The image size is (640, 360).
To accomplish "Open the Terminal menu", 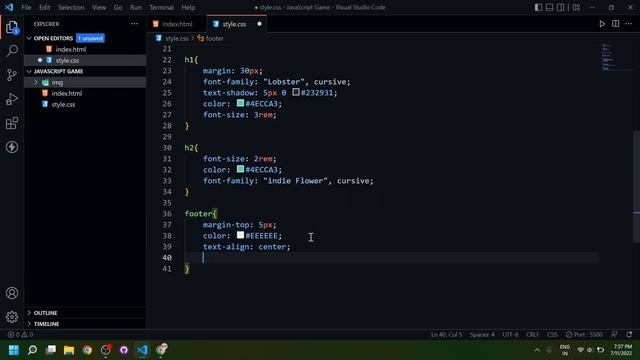I will tap(161, 7).
